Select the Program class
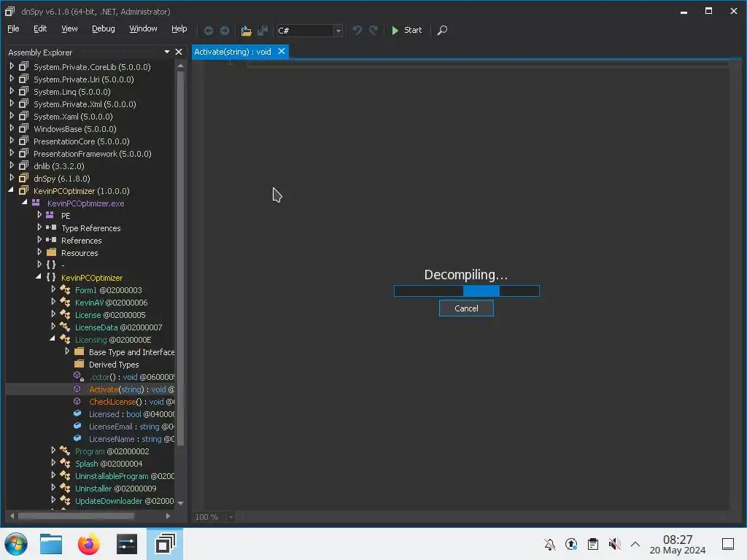The height and width of the screenshot is (560, 747). pos(112,451)
